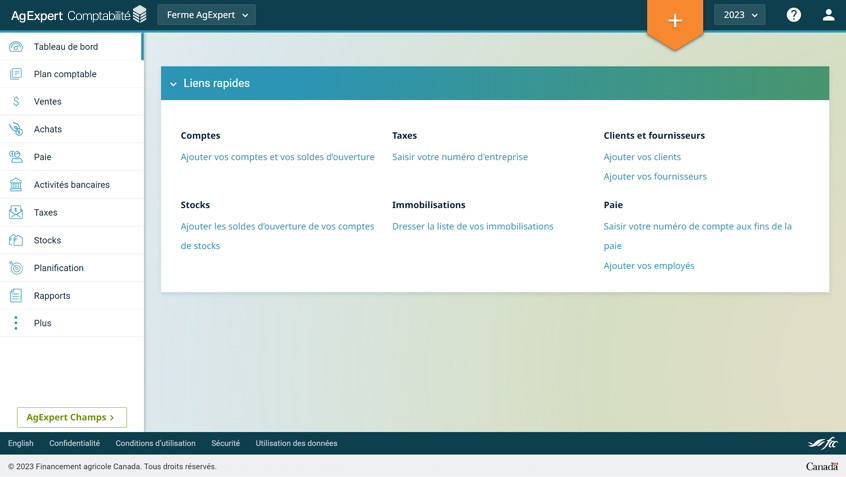Click the Plan comptable icon in sidebar
This screenshot has width=846, height=477.
coord(16,74)
